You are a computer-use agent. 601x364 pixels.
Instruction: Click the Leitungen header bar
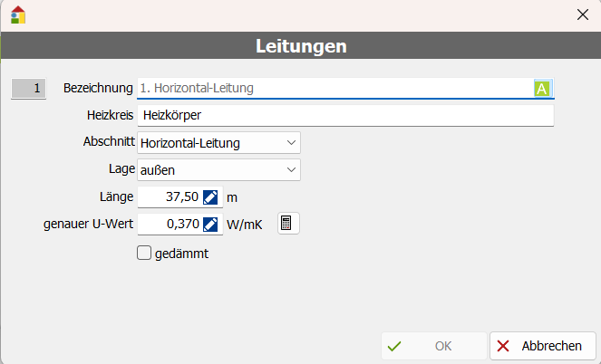[300, 45]
